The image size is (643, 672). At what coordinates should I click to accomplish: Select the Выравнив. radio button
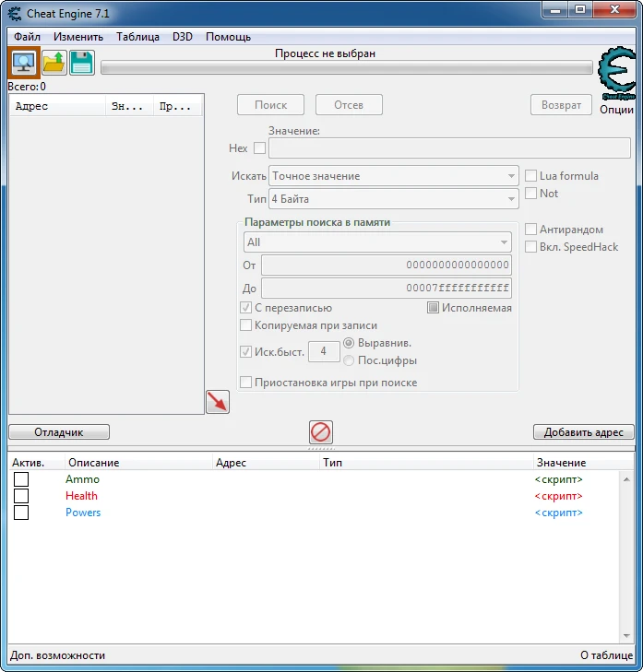tap(349, 343)
